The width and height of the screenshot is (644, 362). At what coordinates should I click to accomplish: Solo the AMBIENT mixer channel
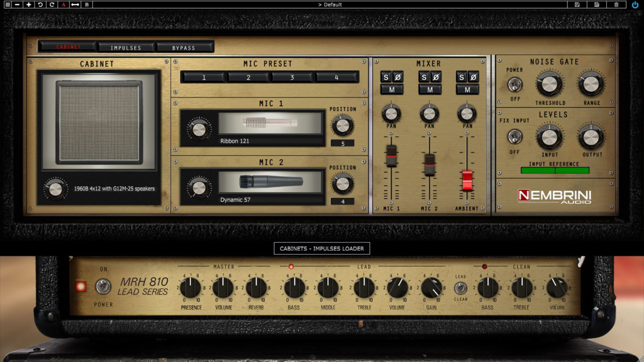(461, 77)
